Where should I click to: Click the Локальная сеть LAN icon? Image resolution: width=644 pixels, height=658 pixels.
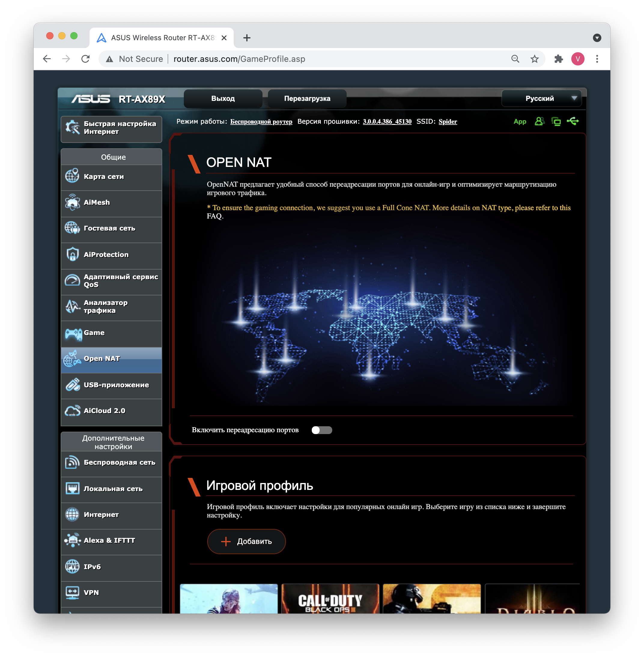72,488
